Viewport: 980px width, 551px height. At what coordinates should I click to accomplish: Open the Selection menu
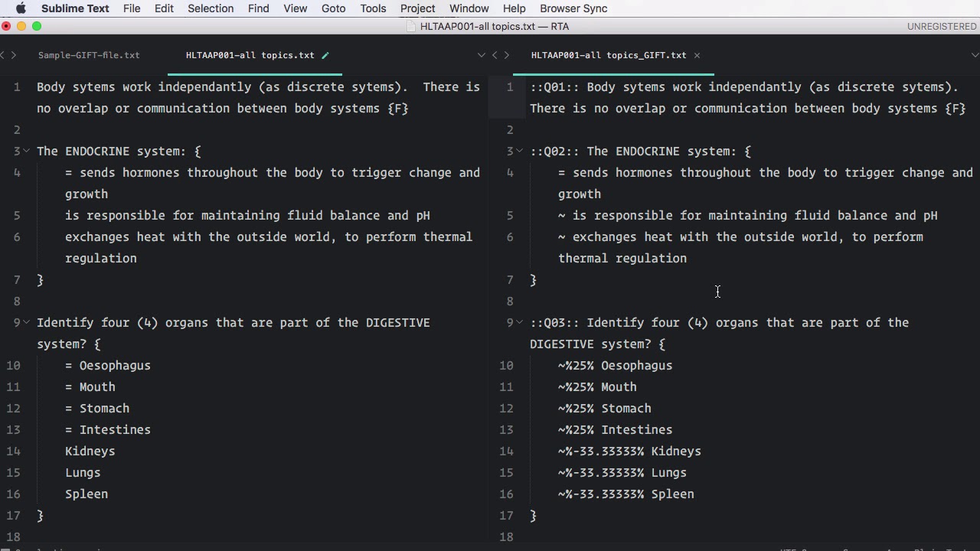[211, 8]
